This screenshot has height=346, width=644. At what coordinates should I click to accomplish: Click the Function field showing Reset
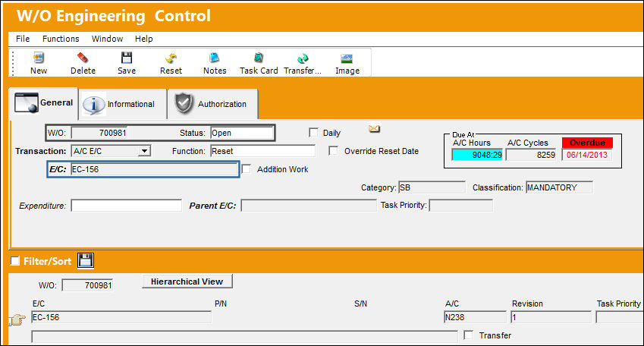pyautogui.click(x=263, y=151)
